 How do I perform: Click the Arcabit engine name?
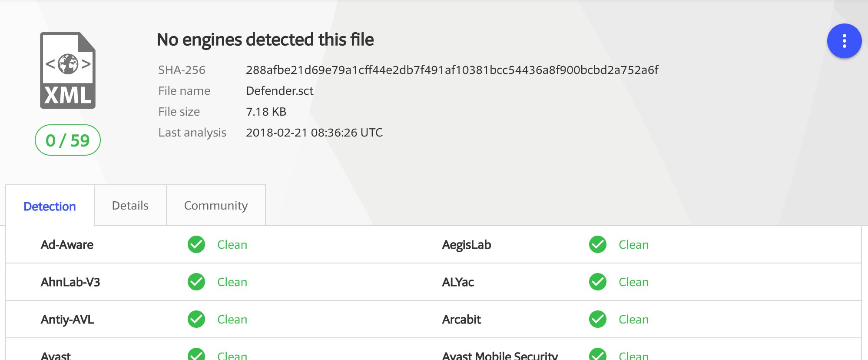[x=461, y=320]
